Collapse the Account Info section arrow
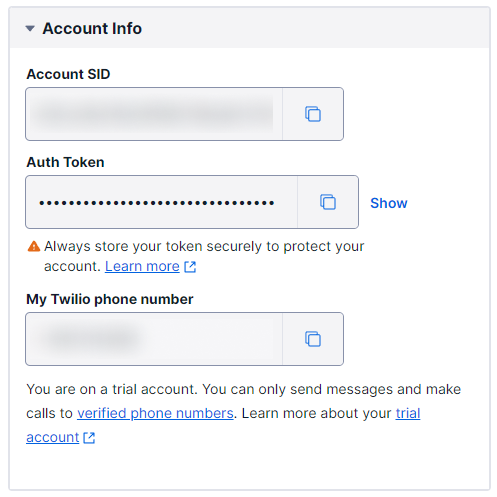This screenshot has height=497, width=497. 30,29
